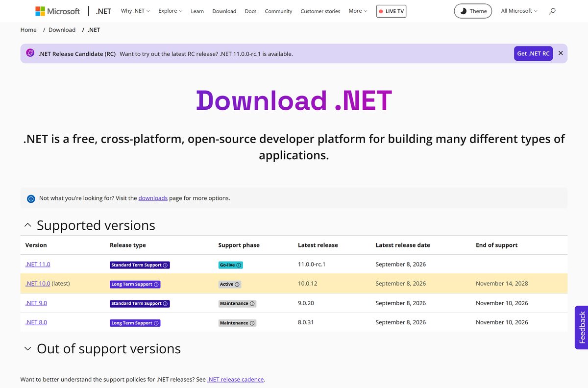
Task: Open the Download nav item
Action: pos(224,11)
